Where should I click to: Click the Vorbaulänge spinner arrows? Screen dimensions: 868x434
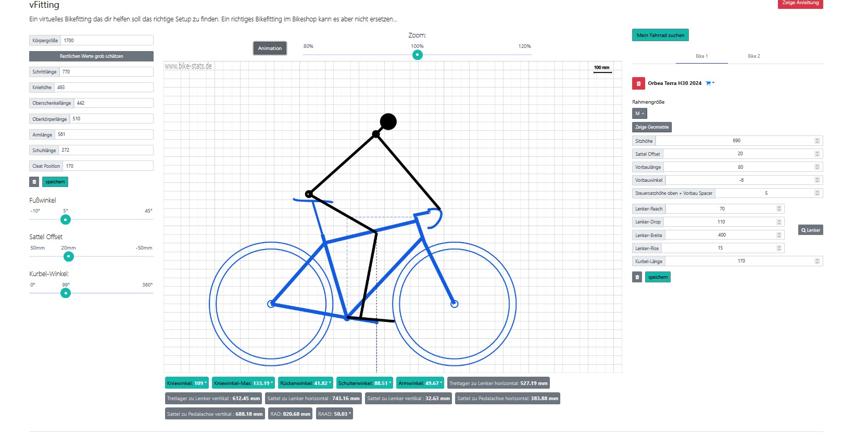817,167
